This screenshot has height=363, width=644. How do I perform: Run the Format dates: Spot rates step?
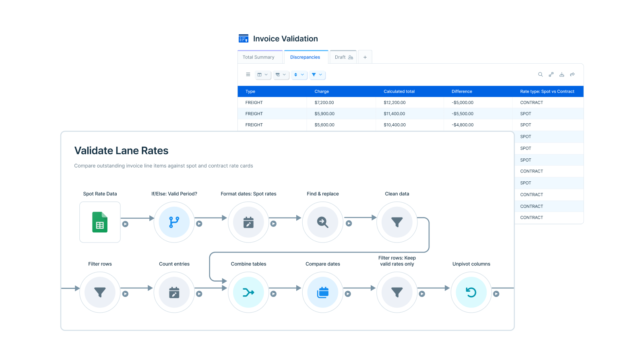273,224
